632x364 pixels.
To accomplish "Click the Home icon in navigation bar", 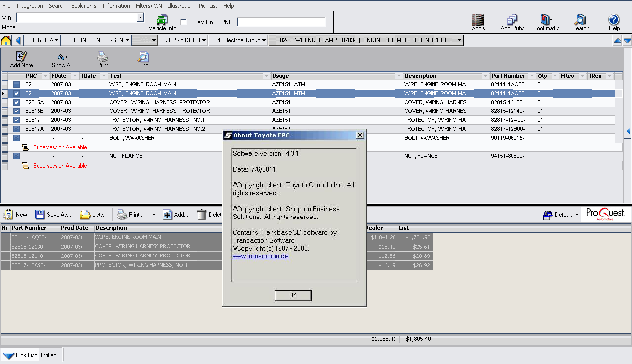I will click(x=6, y=40).
